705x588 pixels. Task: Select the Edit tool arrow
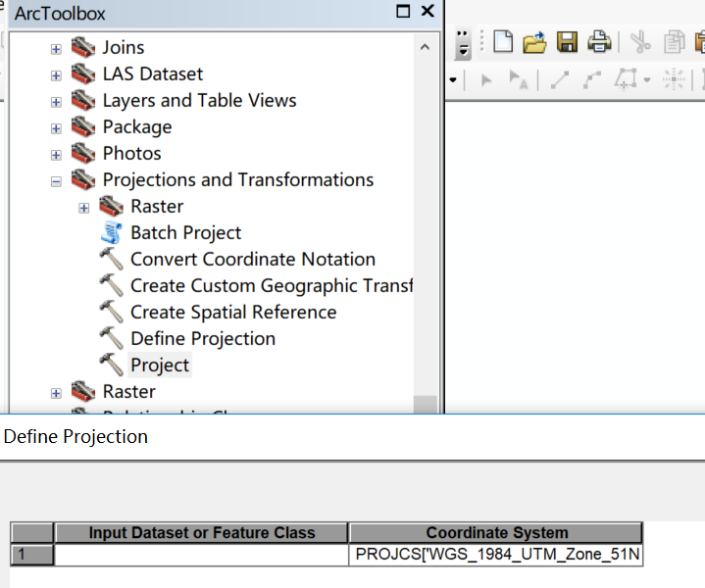486,81
